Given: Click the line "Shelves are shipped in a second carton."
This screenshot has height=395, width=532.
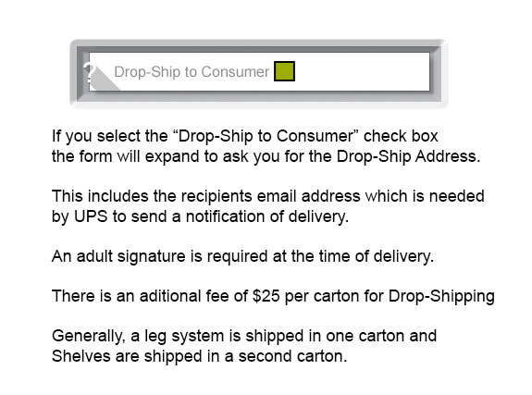Looking at the screenshot, I should pyautogui.click(x=200, y=356).
